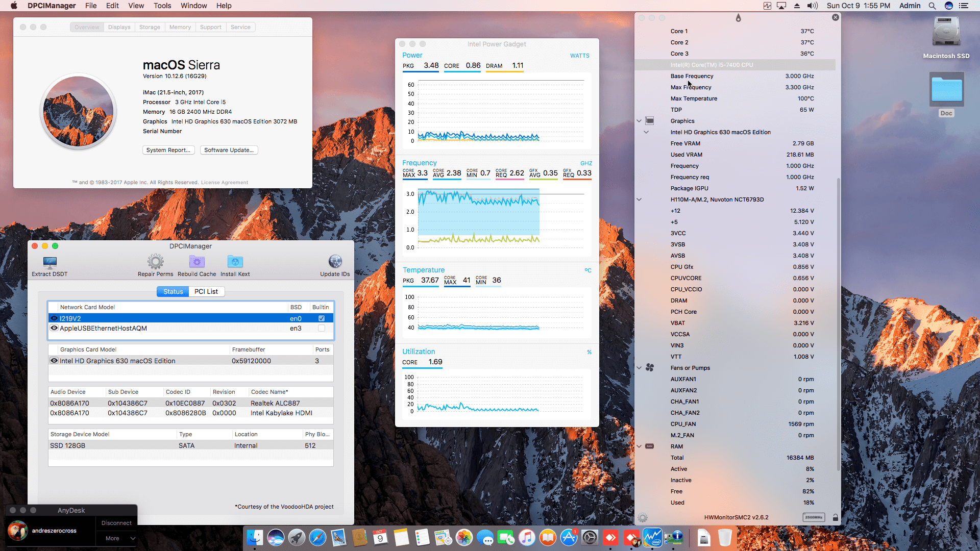Open the File menu
Screen dimensions: 980x551
click(x=91, y=6)
